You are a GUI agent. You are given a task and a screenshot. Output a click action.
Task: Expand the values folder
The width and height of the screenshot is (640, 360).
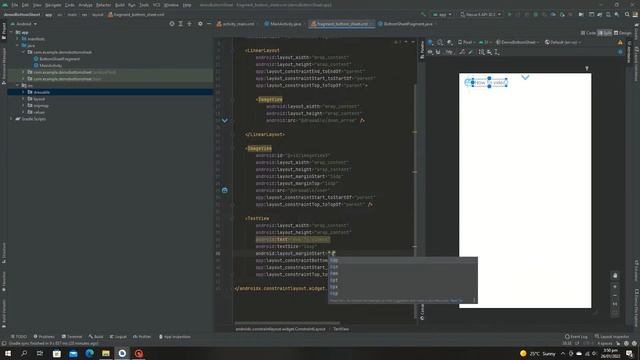point(23,112)
